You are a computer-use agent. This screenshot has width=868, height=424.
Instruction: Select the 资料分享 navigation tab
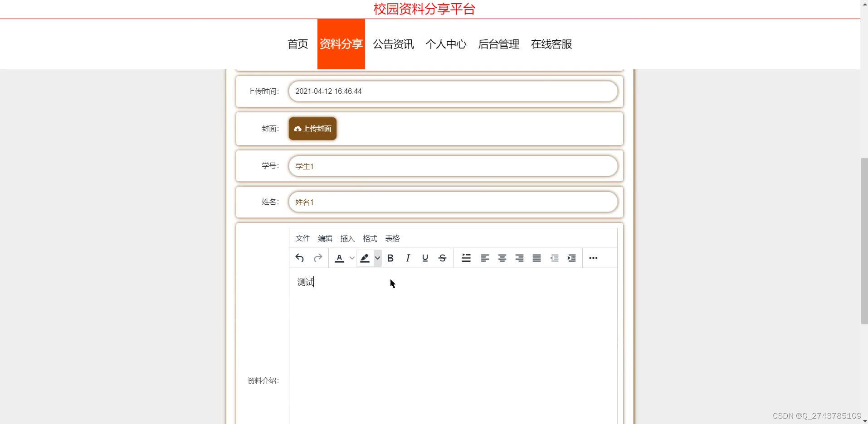[341, 44]
